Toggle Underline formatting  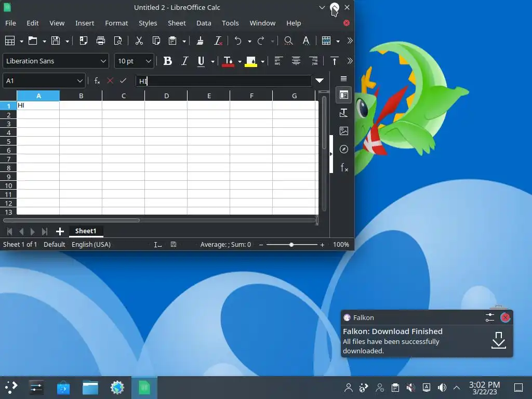pyautogui.click(x=201, y=61)
